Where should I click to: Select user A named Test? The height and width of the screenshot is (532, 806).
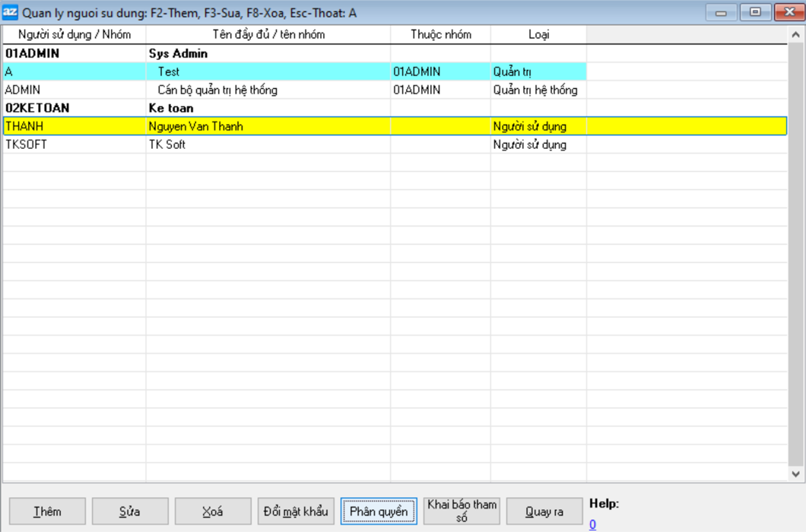pos(76,72)
